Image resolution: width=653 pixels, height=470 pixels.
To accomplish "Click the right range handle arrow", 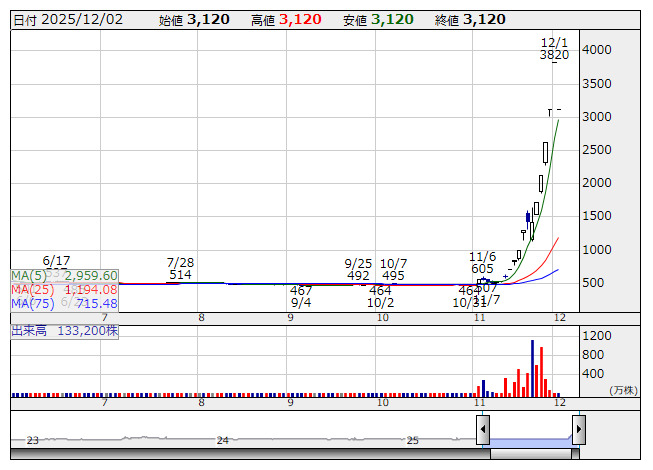I will [x=578, y=430].
